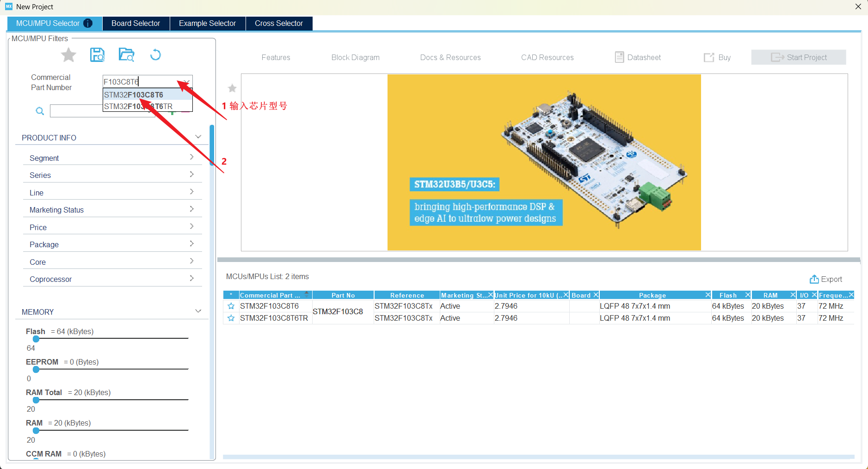Sort by the Part No column header
The width and height of the screenshot is (868, 469).
pos(343,295)
